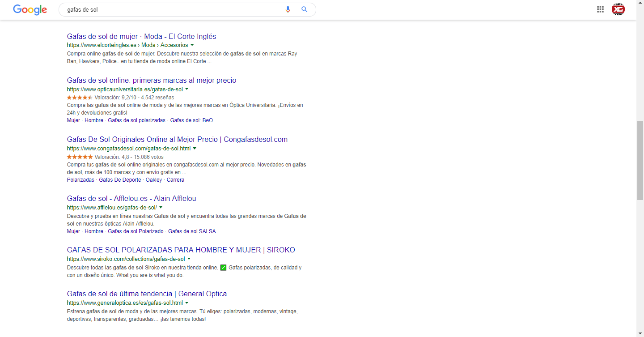
Task: Open the Google apps grid
Action: tap(600, 9)
